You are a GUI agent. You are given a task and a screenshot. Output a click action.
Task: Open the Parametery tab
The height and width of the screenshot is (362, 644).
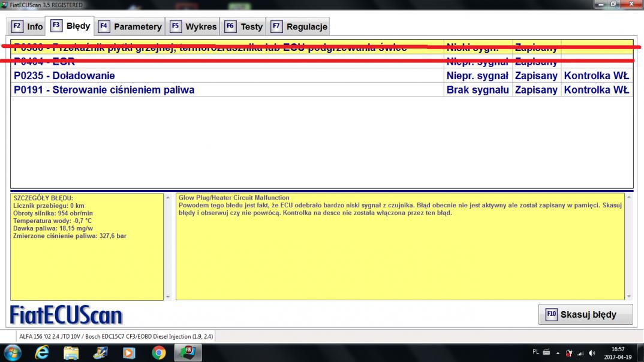coord(130,27)
